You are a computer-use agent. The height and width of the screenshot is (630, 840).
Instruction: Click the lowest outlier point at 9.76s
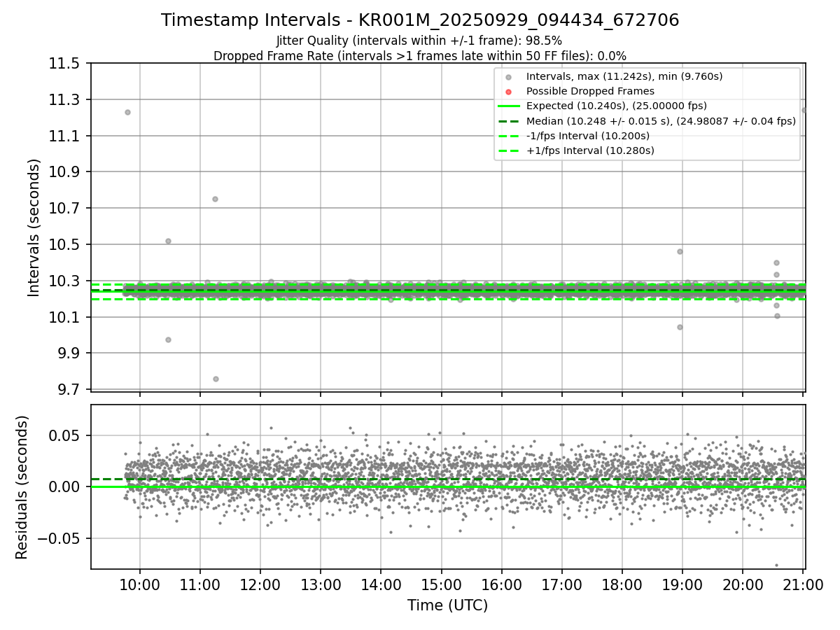(216, 379)
